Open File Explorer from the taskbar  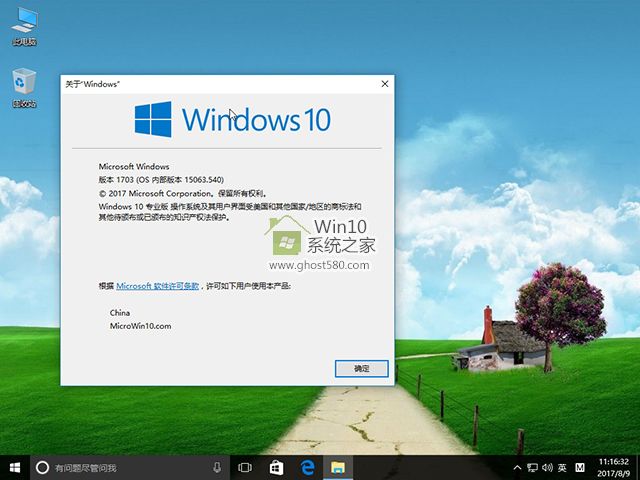338,467
